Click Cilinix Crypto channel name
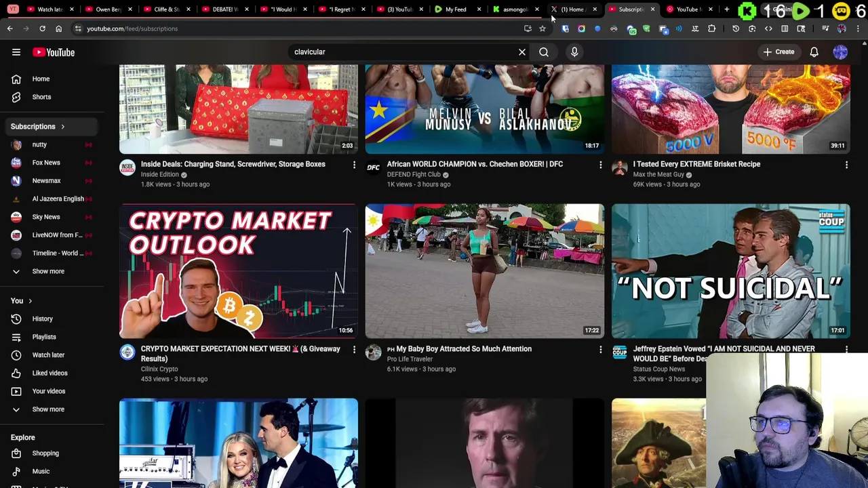Image resolution: width=868 pixels, height=488 pixels. tap(159, 369)
